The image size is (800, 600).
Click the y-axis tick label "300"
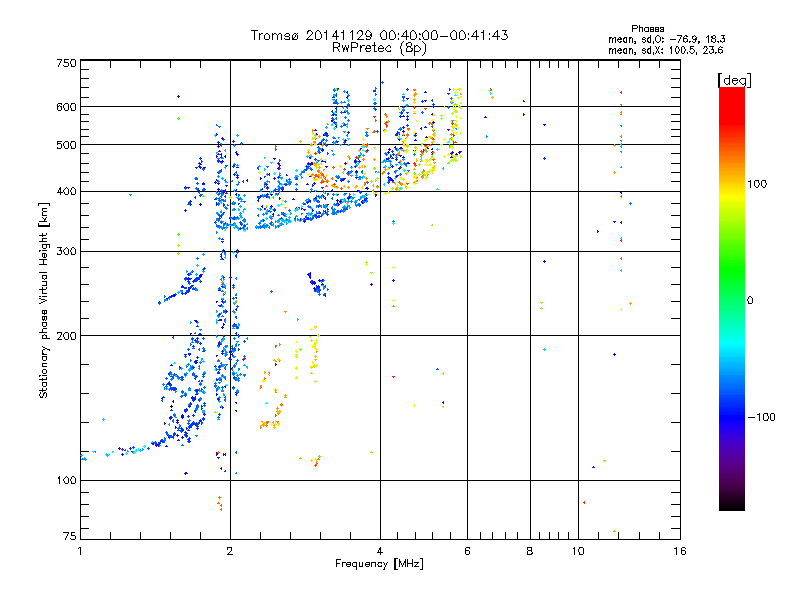point(66,252)
